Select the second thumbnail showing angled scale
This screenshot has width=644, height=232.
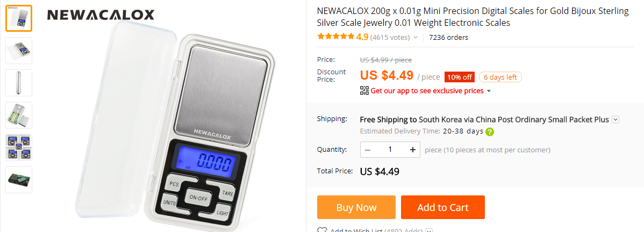point(18,51)
